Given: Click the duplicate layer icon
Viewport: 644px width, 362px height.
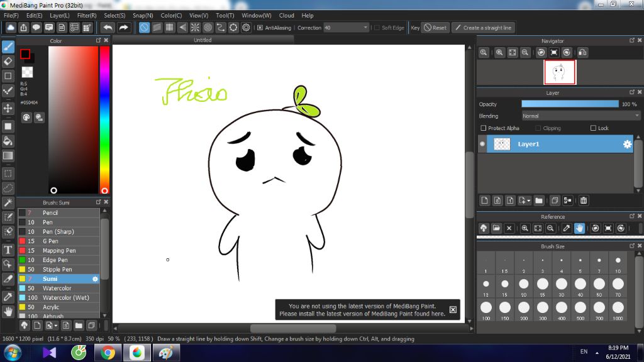Looking at the screenshot, I should 555,200.
